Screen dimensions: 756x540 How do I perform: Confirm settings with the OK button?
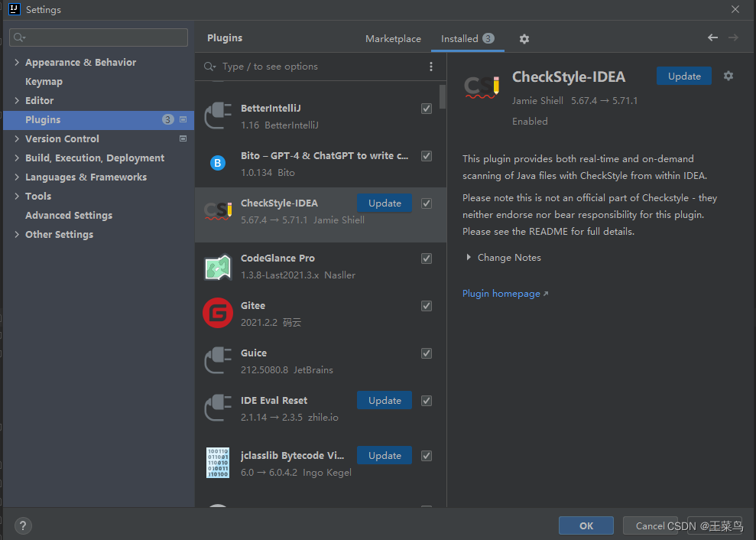click(x=586, y=525)
